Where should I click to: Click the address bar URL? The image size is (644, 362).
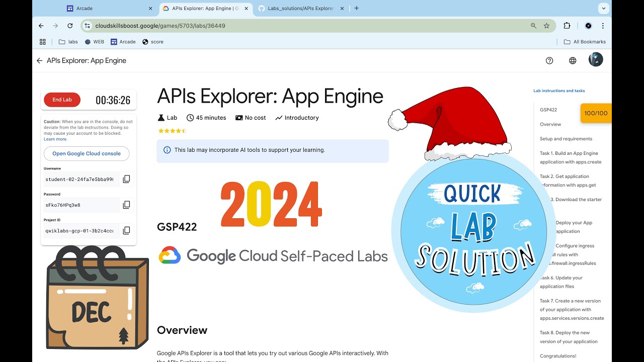tap(160, 26)
